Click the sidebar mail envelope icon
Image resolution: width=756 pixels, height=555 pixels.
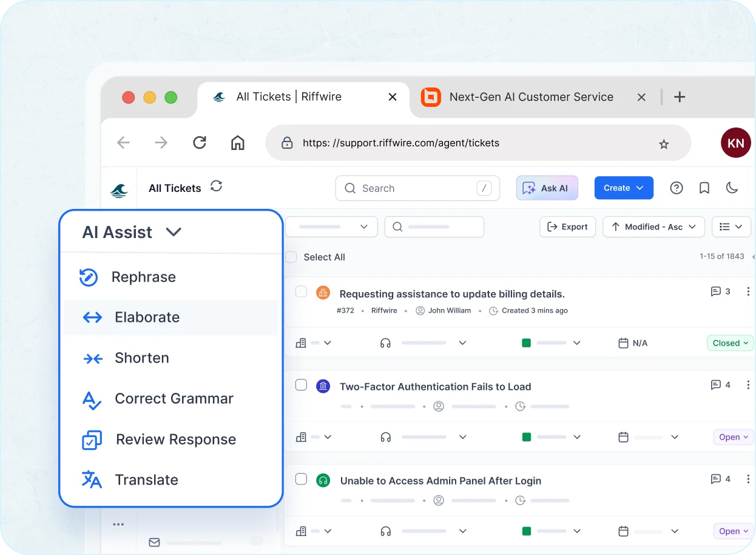[x=154, y=542]
